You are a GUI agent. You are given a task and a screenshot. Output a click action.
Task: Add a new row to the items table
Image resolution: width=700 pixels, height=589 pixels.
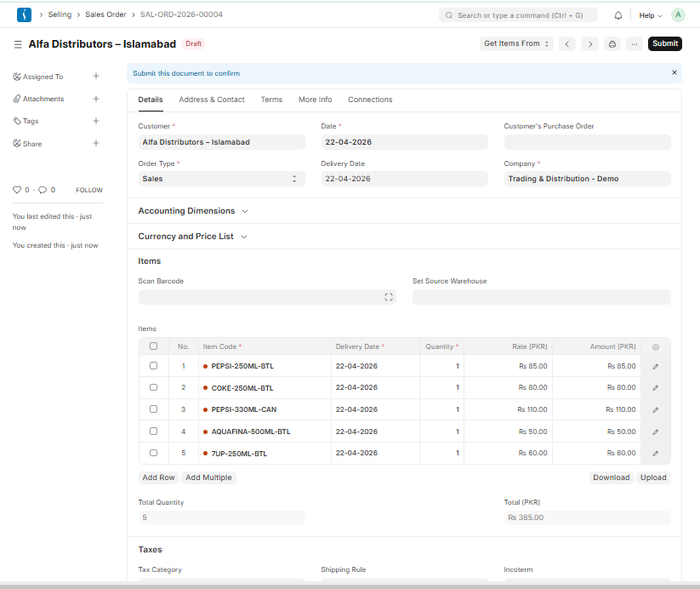[158, 477]
